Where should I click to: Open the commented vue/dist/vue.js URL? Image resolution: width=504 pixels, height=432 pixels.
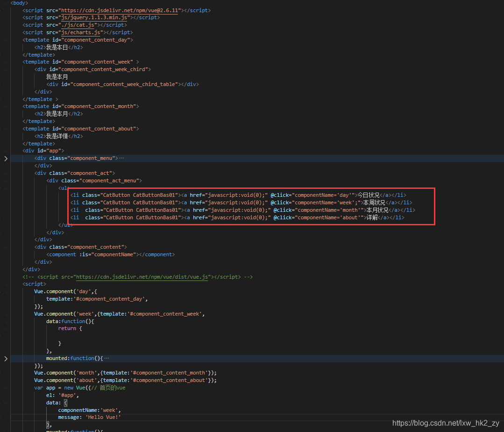tap(142, 277)
